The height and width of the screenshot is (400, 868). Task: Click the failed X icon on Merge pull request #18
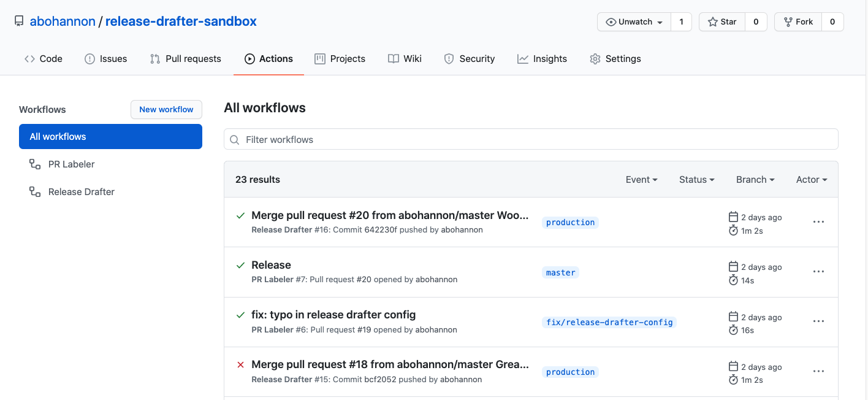pyautogui.click(x=241, y=364)
